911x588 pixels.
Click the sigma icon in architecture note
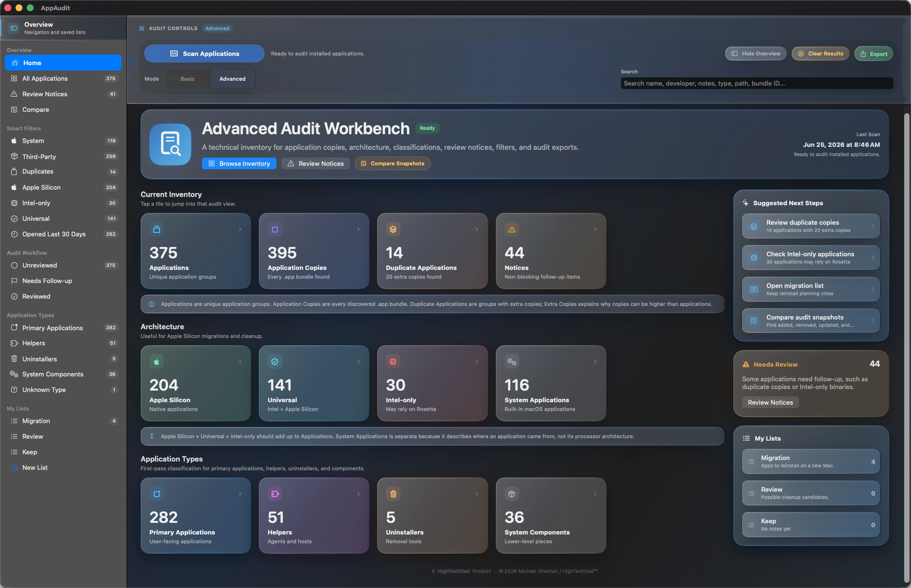tap(152, 436)
